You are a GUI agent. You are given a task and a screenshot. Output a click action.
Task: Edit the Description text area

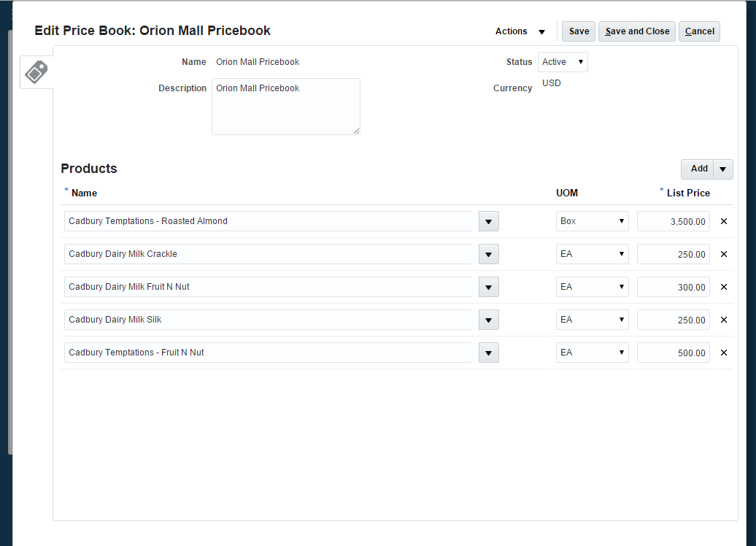286,107
